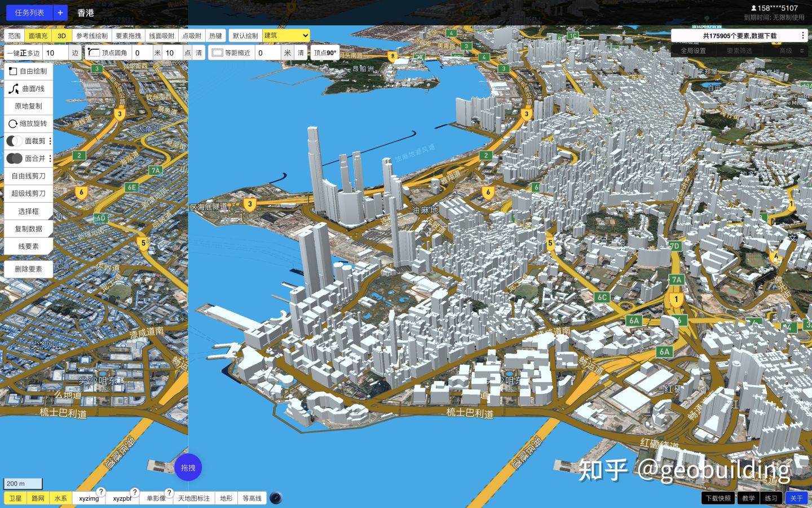Screen dimensions: 812x508
Task: Switch to the 高级 advanced tab
Action: pos(785,50)
